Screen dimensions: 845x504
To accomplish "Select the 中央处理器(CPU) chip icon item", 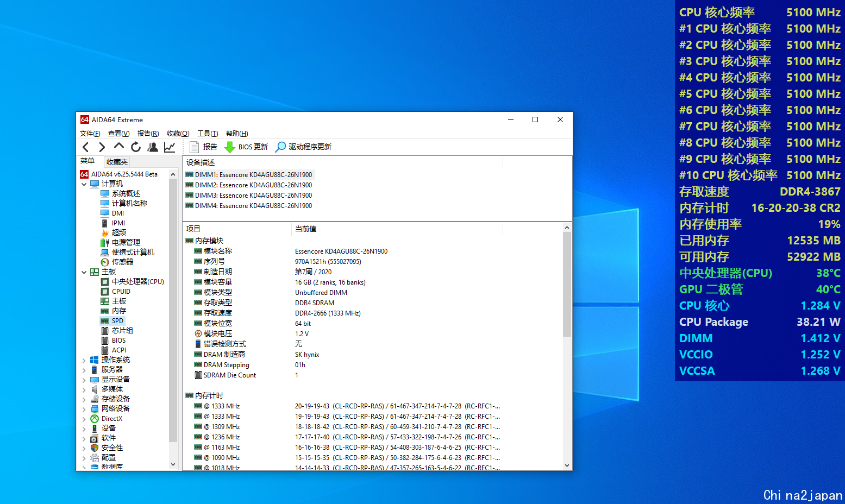I will pos(105,282).
